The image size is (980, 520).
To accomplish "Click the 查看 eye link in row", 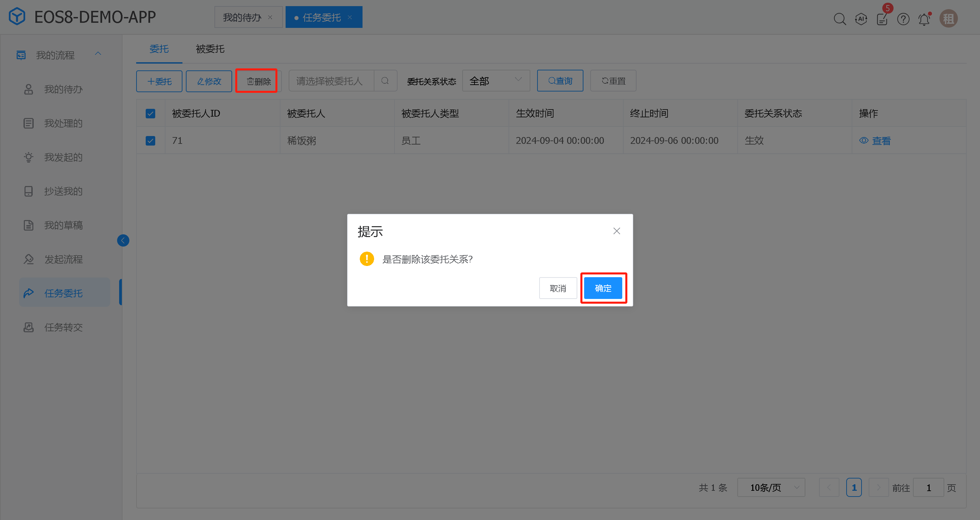I will pyautogui.click(x=875, y=141).
